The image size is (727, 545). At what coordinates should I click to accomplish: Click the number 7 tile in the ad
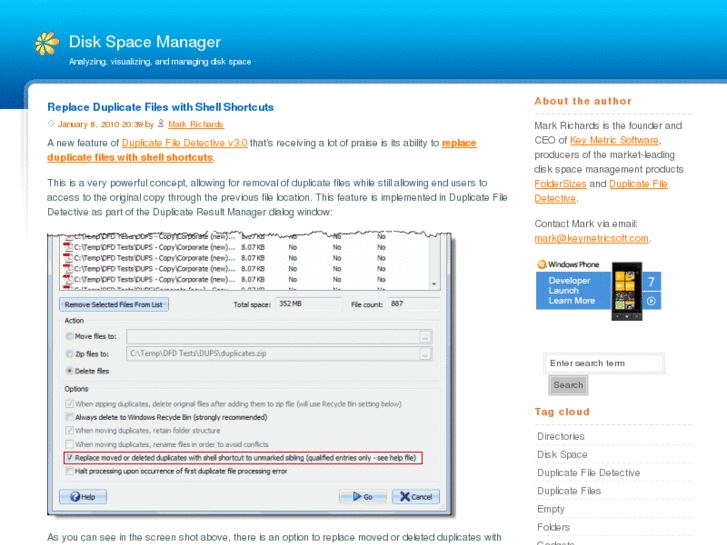651,282
